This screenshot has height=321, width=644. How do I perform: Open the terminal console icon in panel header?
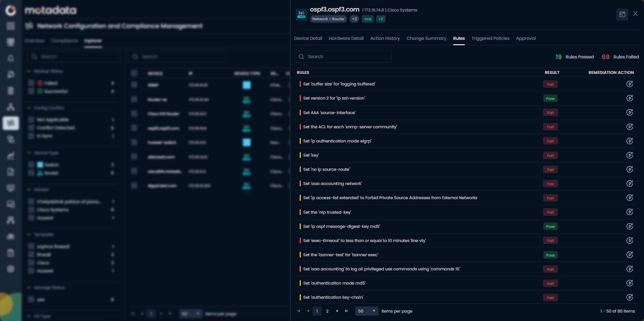[622, 15]
